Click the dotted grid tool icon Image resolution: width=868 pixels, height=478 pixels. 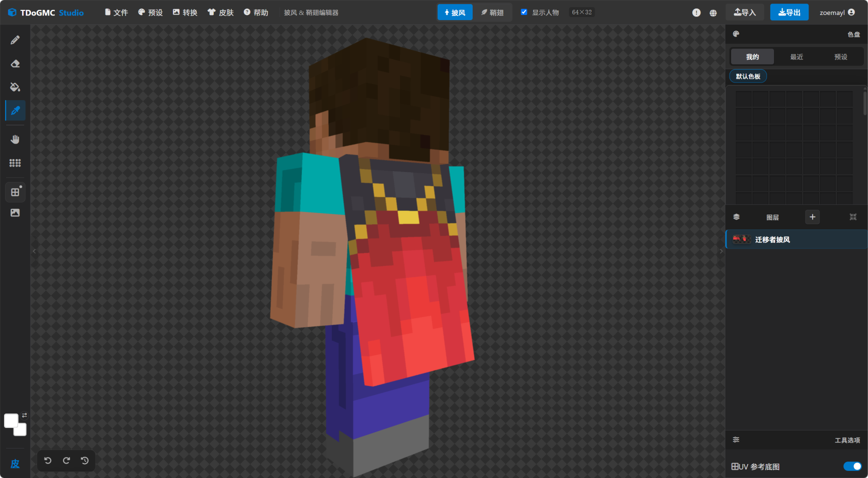coord(15,163)
